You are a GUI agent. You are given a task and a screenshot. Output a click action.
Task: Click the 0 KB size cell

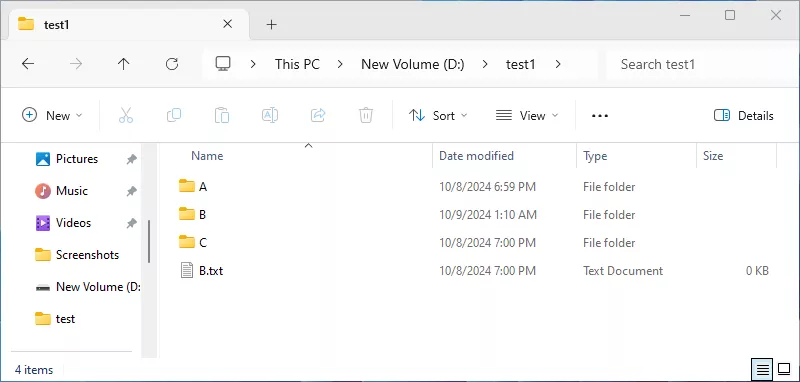(x=757, y=270)
